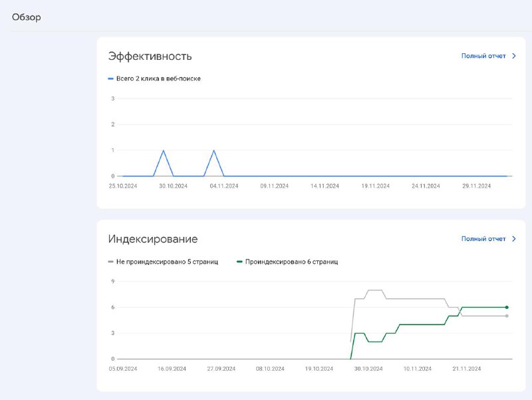The width and height of the screenshot is (532, 400).
Task: Click the green legend marker for indexed pages
Action: tap(239, 262)
